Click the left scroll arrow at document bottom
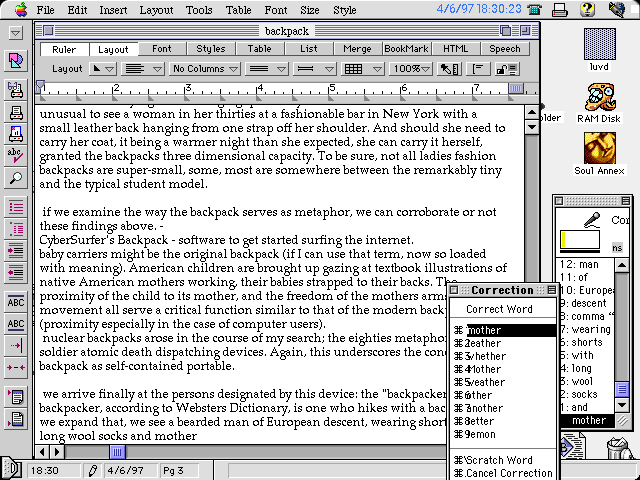Image resolution: width=640 pixels, height=480 pixels. pyautogui.click(x=42, y=452)
